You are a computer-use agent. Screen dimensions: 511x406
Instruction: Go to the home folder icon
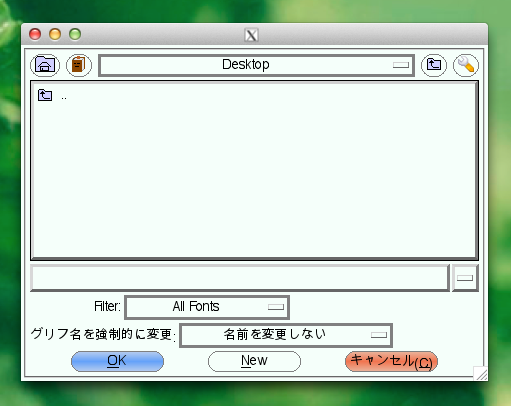[x=45, y=65]
